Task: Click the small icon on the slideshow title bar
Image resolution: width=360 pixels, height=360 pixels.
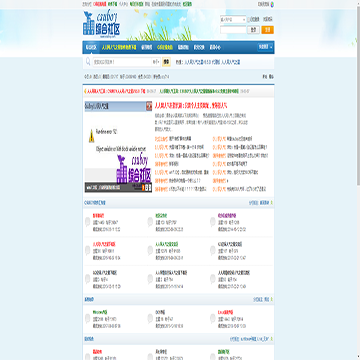Action: point(149,106)
